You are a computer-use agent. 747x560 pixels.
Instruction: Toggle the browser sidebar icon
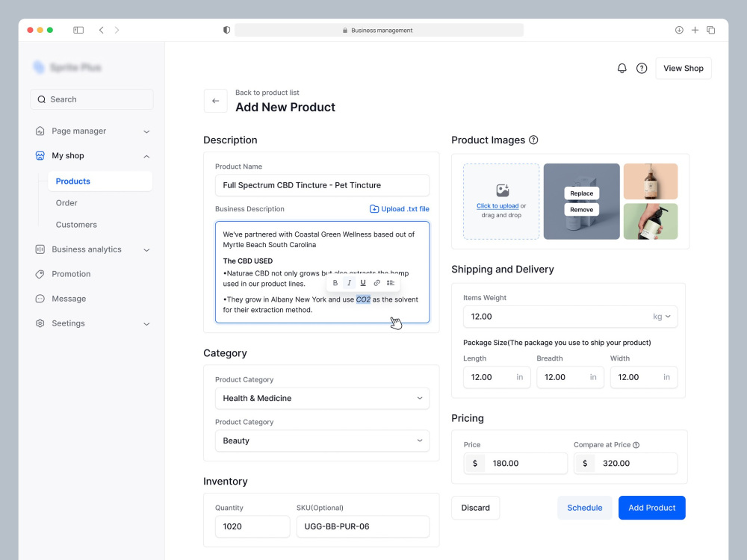(78, 30)
